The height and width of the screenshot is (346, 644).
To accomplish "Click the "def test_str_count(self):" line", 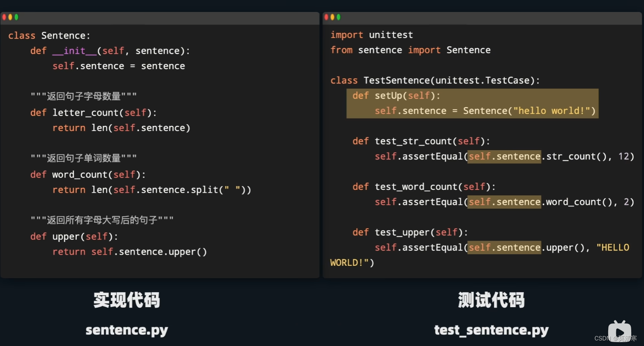I will (x=421, y=141).
